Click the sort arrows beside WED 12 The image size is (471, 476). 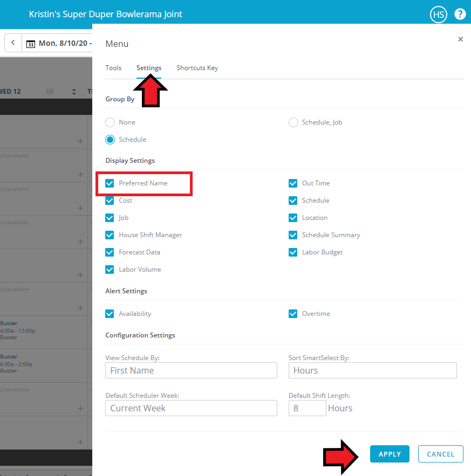[x=74, y=92]
